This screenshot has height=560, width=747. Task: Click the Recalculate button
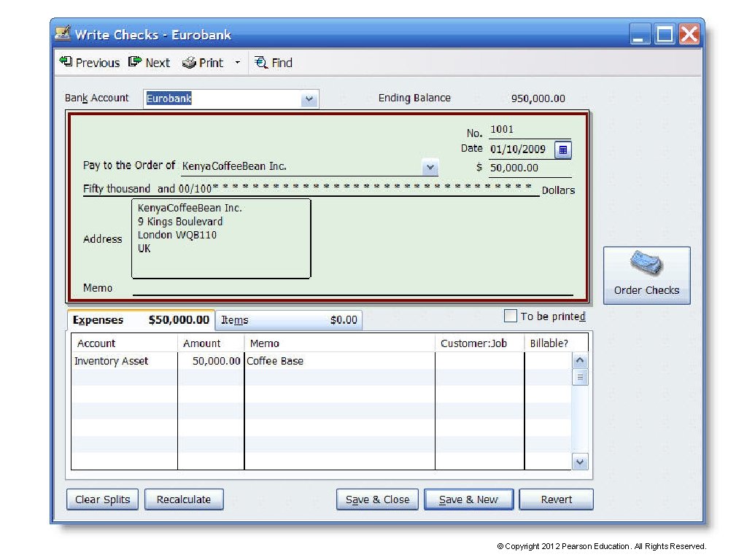click(184, 499)
